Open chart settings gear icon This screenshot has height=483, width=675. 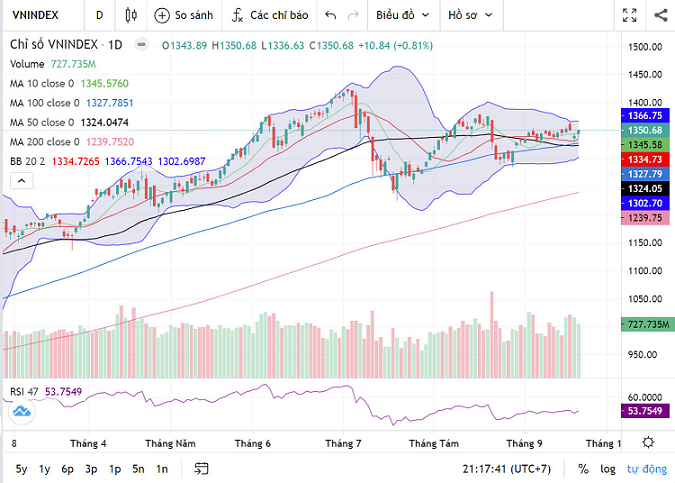(x=650, y=441)
